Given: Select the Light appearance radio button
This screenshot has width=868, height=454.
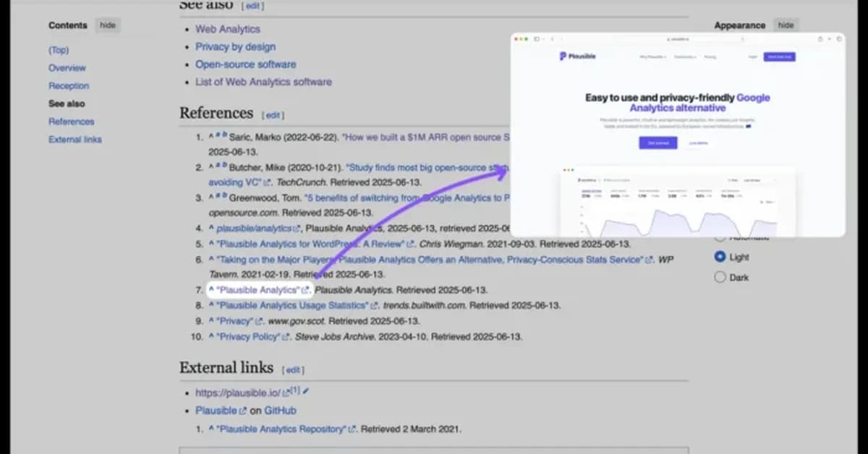Looking at the screenshot, I should [x=720, y=257].
